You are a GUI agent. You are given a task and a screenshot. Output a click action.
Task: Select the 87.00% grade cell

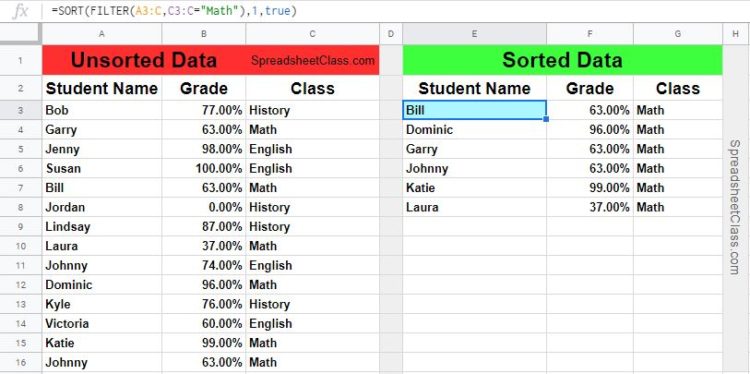(204, 227)
